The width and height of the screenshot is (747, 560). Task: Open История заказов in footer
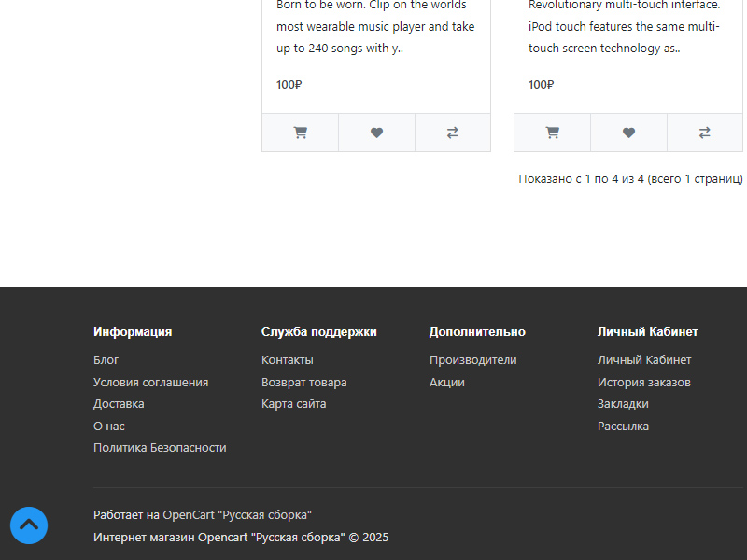tap(643, 383)
